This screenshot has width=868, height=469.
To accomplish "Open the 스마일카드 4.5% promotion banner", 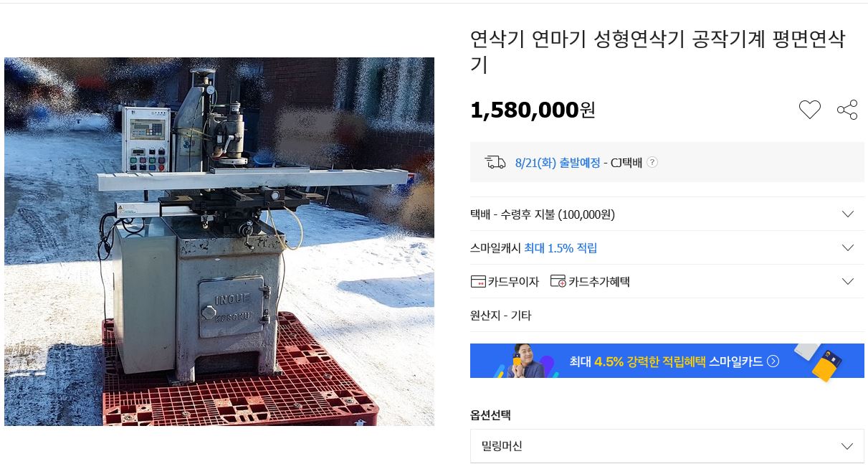I will pyautogui.click(x=667, y=361).
